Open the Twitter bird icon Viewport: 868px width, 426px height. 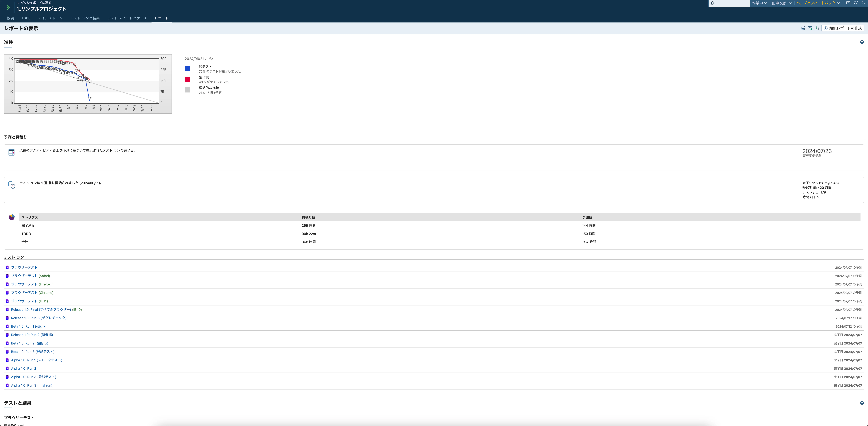[855, 3]
